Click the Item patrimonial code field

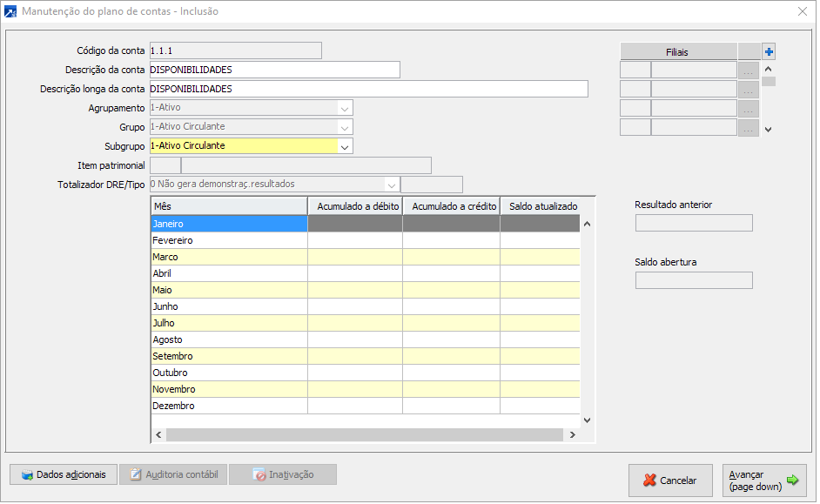click(x=165, y=165)
